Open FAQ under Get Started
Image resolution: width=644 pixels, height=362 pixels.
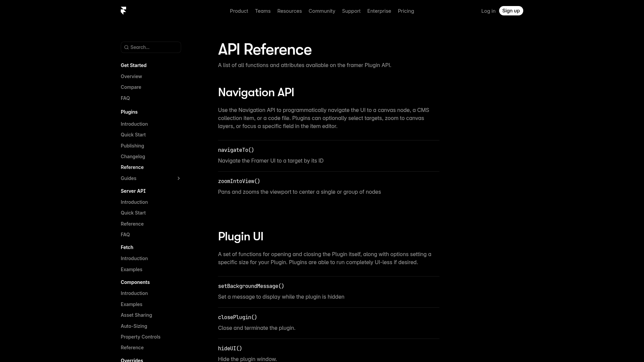pyautogui.click(x=125, y=98)
